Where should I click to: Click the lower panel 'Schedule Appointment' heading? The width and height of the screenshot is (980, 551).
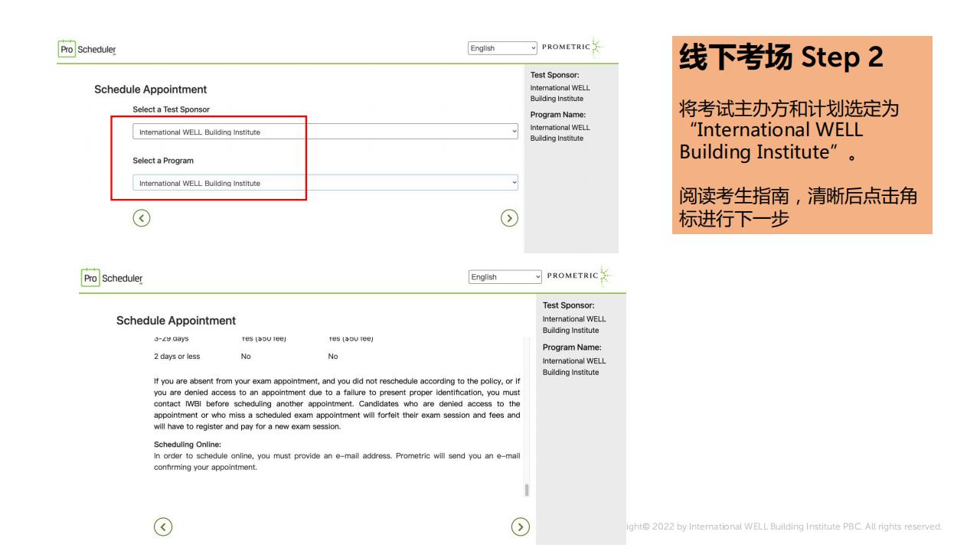[x=176, y=321]
